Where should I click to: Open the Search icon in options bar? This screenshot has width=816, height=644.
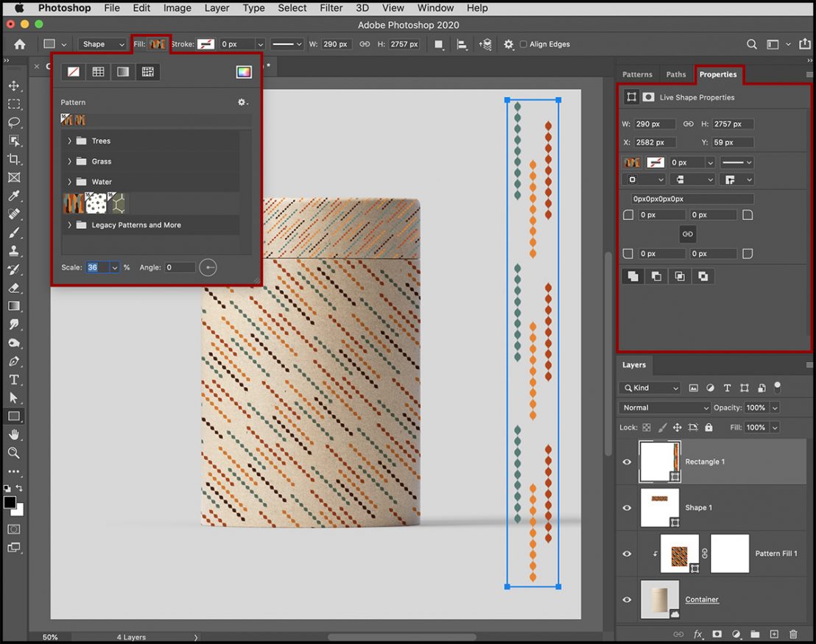coord(751,44)
